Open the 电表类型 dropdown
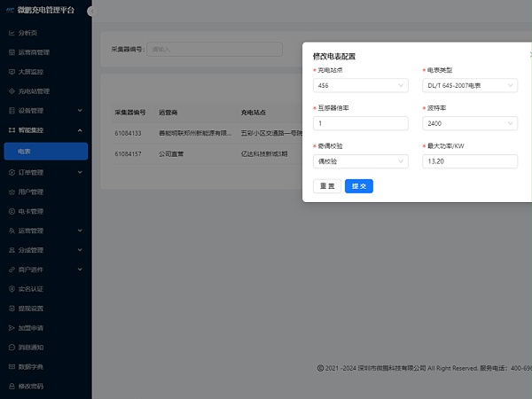 470,85
